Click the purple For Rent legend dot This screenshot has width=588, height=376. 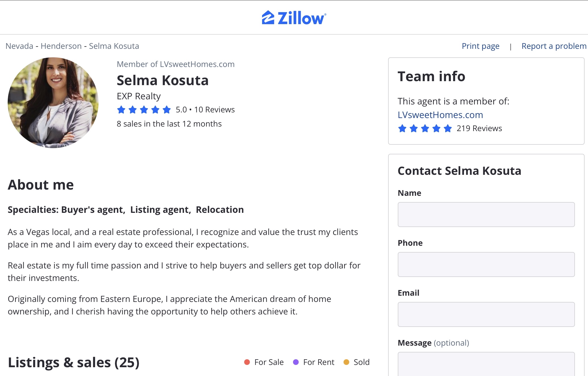coord(296,362)
